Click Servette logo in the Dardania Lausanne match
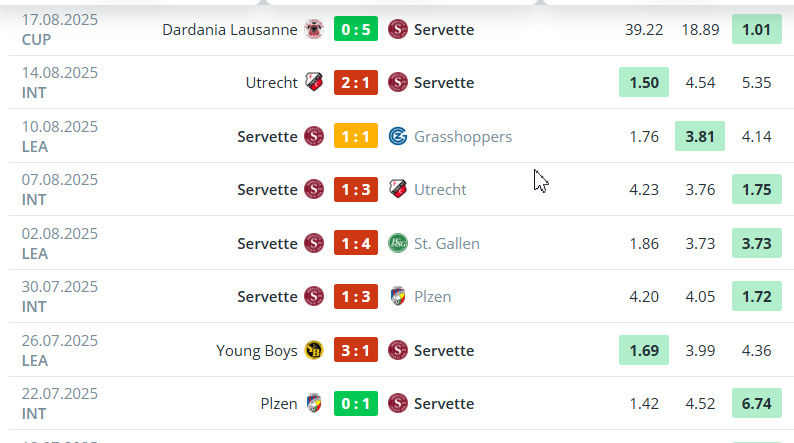Image resolution: width=794 pixels, height=443 pixels. tap(397, 29)
